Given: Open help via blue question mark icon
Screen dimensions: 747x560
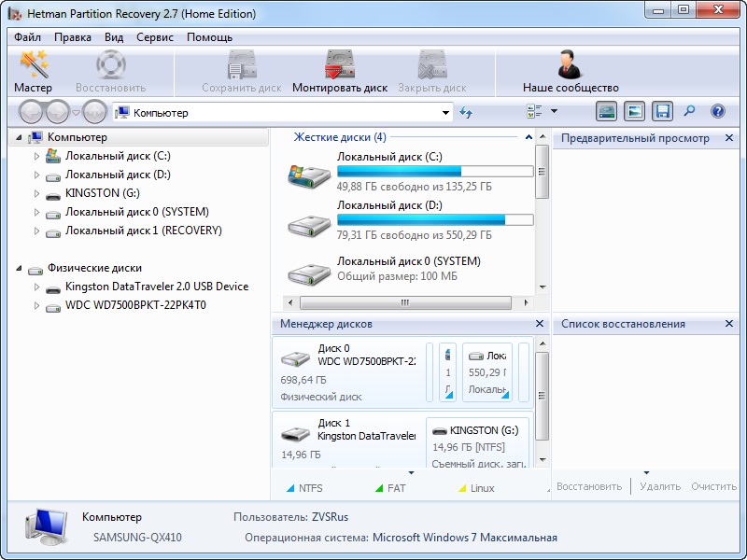Looking at the screenshot, I should pyautogui.click(x=717, y=112).
